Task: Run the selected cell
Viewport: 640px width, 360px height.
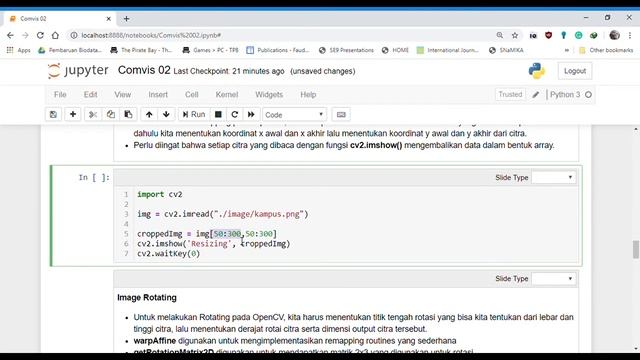Action: point(194,115)
